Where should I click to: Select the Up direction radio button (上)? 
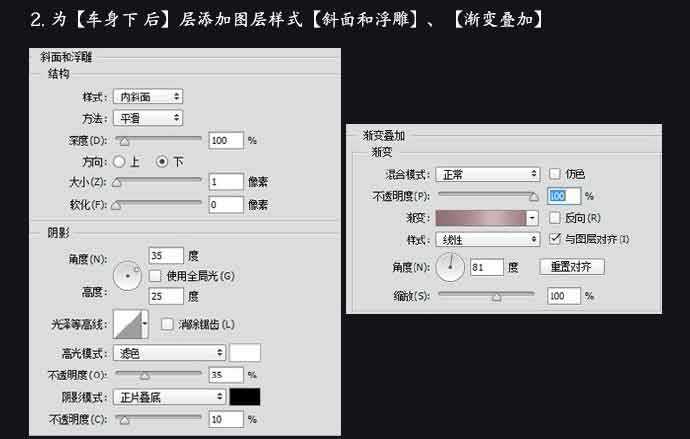click(119, 161)
